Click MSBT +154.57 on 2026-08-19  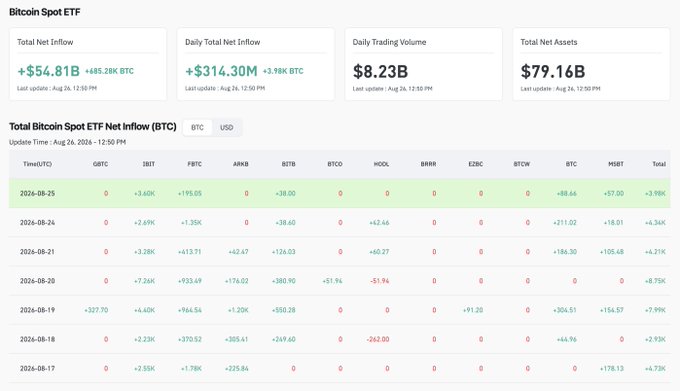pos(611,310)
